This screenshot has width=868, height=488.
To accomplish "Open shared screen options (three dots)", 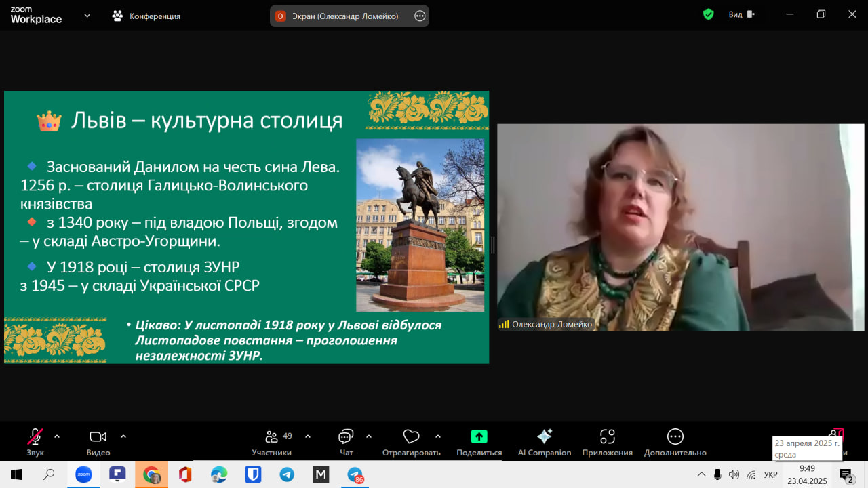I will pos(420,16).
